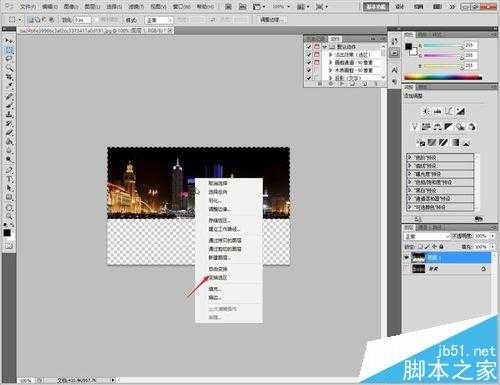The height and width of the screenshot is (385, 500).
Task: Open Character panel from collapsed dock
Action: click(394, 70)
